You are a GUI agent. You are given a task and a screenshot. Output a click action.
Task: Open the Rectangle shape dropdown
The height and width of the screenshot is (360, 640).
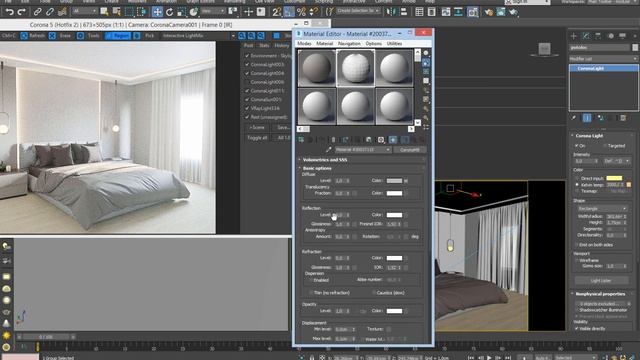602,209
